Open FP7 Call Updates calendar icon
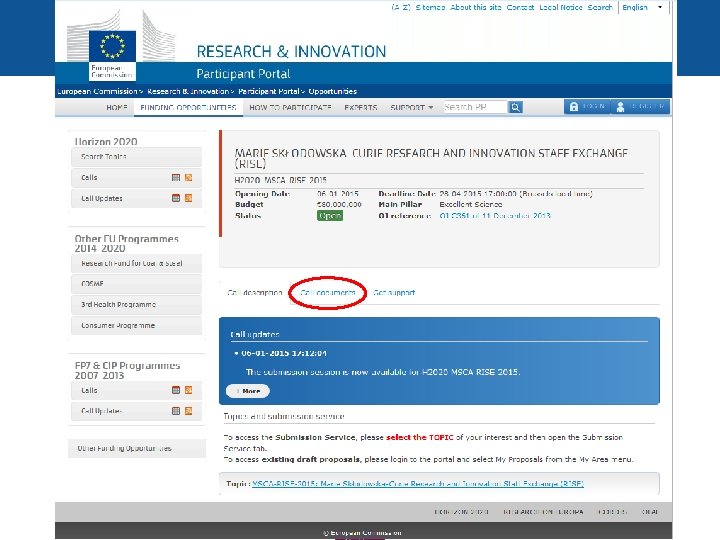The height and width of the screenshot is (540, 720). coord(176,411)
